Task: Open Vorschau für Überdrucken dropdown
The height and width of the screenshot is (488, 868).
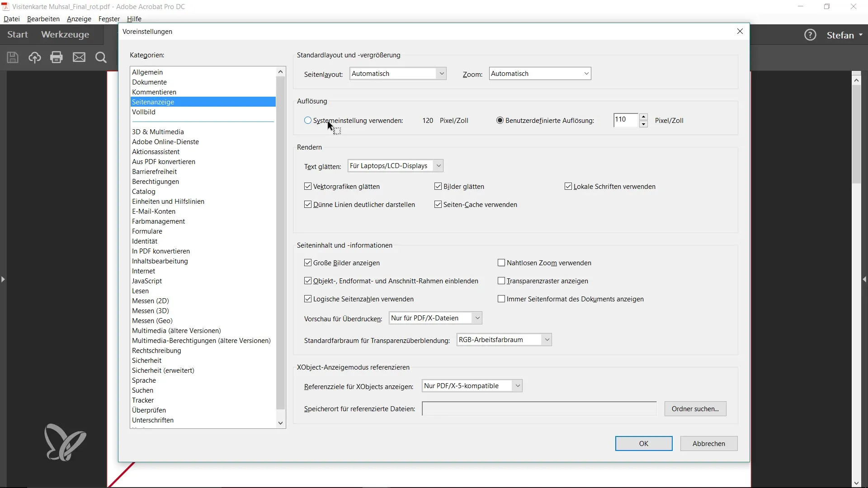Action: (x=435, y=318)
